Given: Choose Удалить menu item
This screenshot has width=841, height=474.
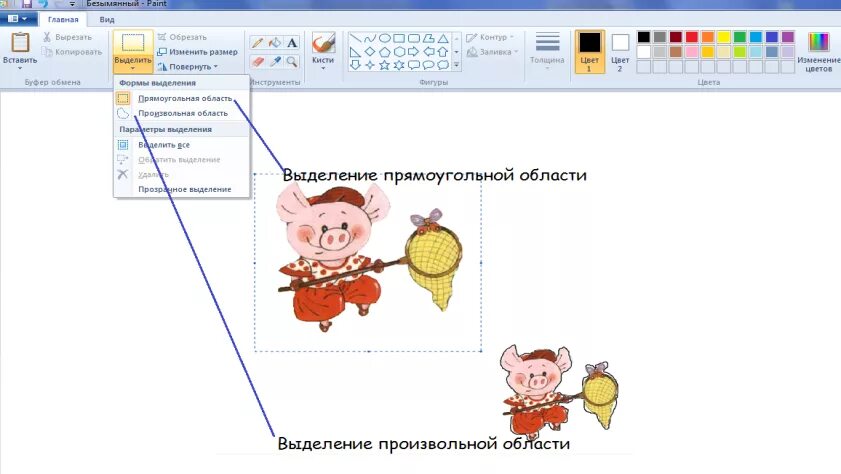Looking at the screenshot, I should [181, 175].
